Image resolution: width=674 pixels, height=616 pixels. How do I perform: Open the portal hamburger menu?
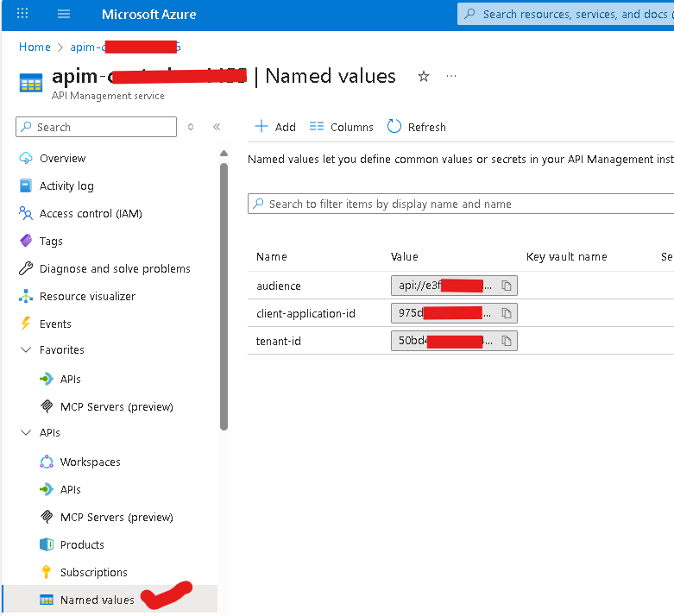click(64, 14)
